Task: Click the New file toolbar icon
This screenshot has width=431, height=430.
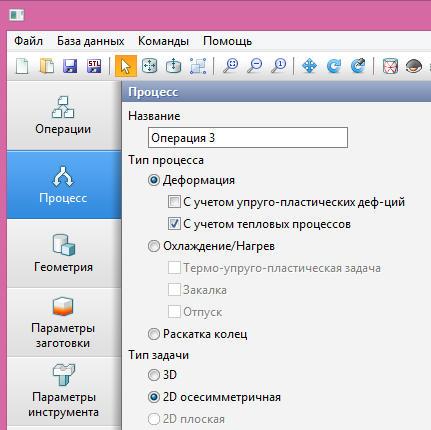Action: (x=23, y=66)
